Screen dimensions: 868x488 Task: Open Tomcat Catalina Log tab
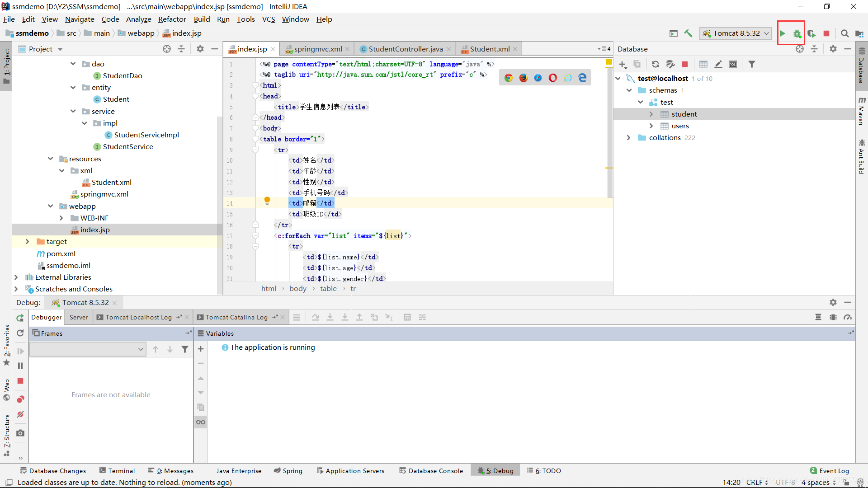(x=236, y=317)
